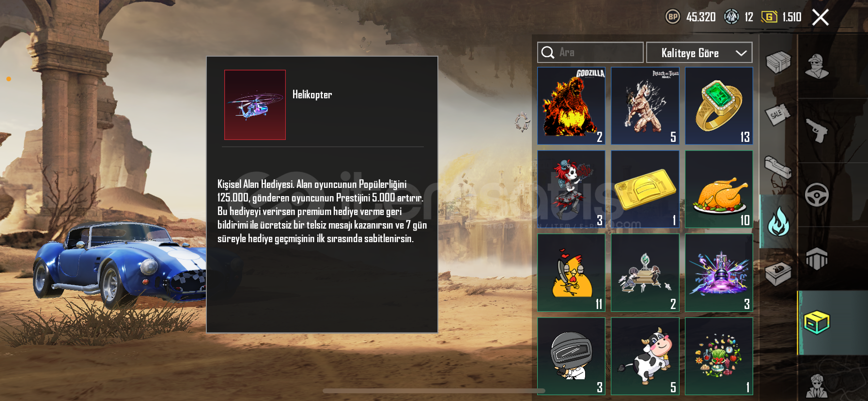The image size is (868, 401).
Task: Click the Ara search field
Action: (x=590, y=52)
